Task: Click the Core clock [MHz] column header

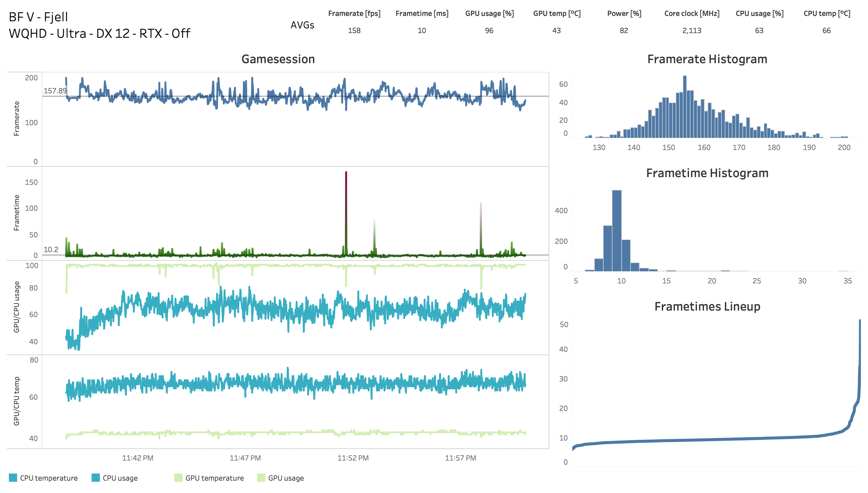Action: pos(692,14)
